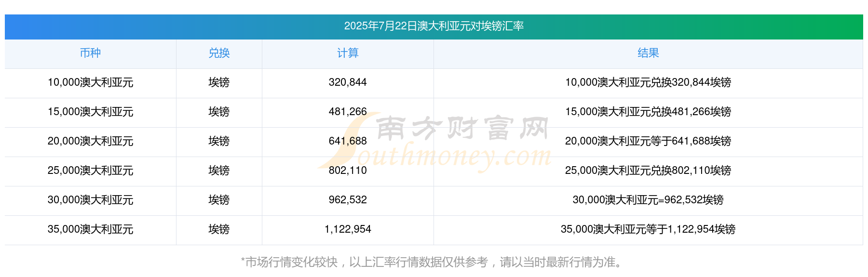The image size is (868, 277).
Task: Click 埃镑 in the 25,000 row
Action: point(219,171)
